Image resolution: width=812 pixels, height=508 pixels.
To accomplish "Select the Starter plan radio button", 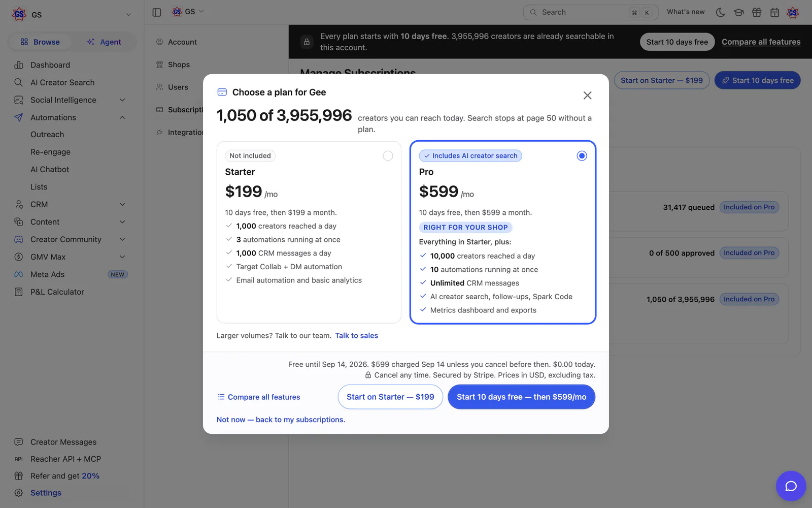I will (x=388, y=156).
